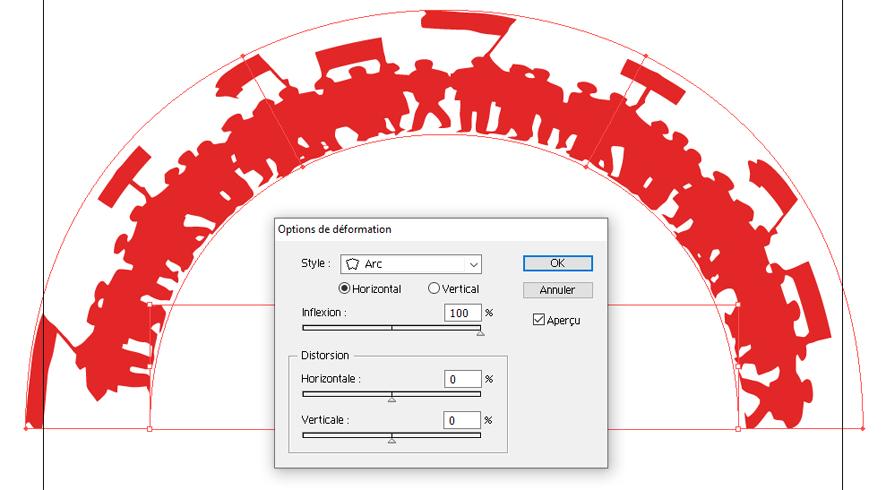Click the outer arc's far-right bottom anchor point
Screen dimensions: 886x490
pyautogui.click(x=862, y=428)
